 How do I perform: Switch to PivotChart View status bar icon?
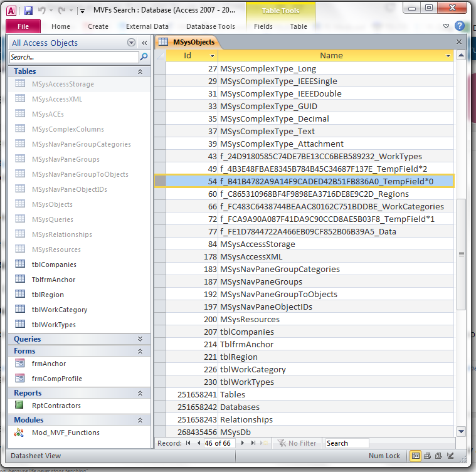438,456
